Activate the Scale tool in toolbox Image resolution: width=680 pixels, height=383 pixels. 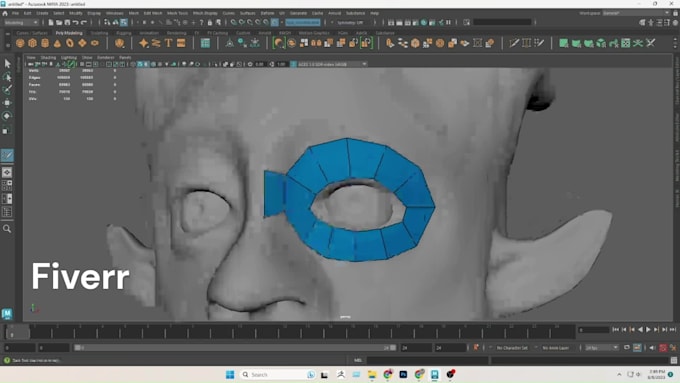7,129
